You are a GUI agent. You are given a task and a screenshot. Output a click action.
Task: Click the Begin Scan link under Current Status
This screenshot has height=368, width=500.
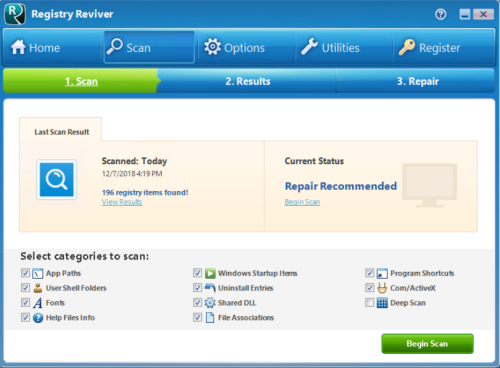coord(302,202)
